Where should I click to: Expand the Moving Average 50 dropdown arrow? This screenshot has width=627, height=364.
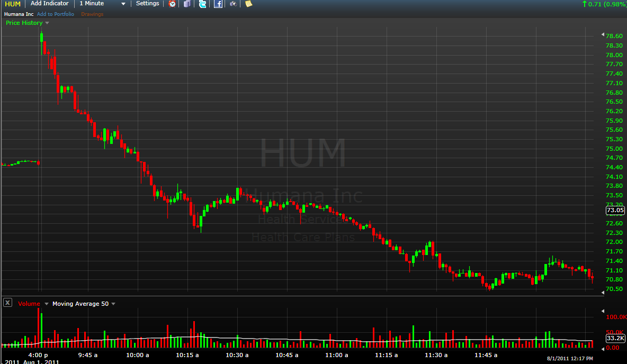click(113, 304)
